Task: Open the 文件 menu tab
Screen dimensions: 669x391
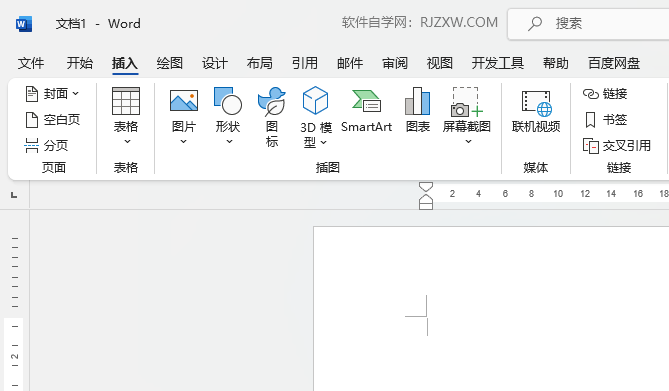Action: pos(31,63)
